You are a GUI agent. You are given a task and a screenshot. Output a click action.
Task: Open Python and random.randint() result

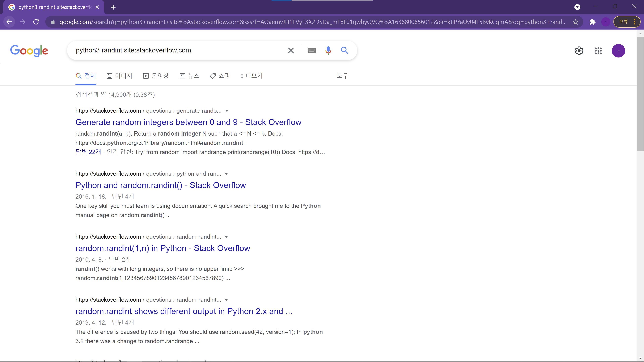(160, 185)
